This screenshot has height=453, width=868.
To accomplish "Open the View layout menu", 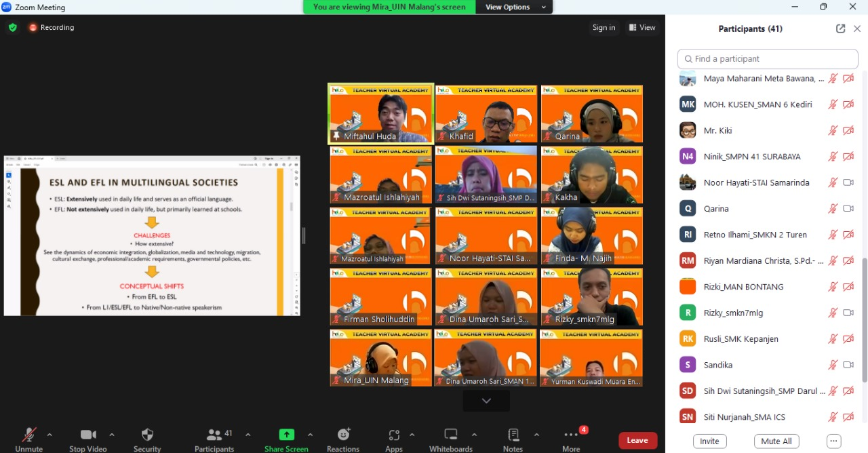I will pyautogui.click(x=642, y=28).
